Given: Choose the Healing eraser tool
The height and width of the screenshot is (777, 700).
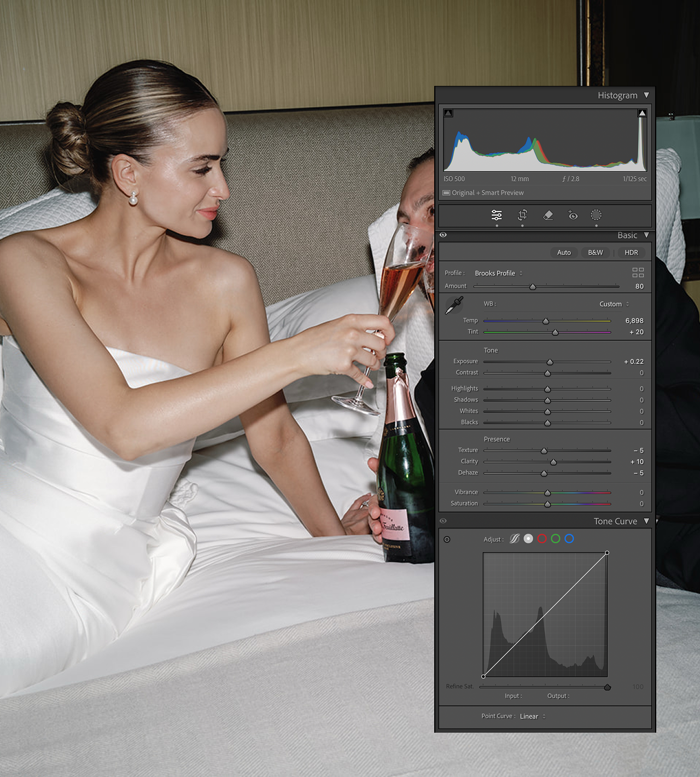Looking at the screenshot, I should [548, 215].
